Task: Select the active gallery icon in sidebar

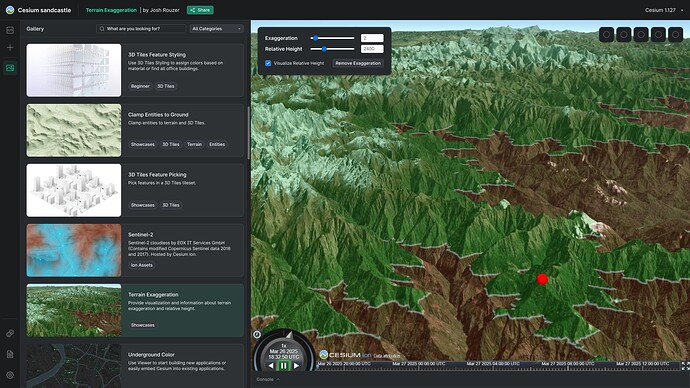Action: [x=10, y=68]
